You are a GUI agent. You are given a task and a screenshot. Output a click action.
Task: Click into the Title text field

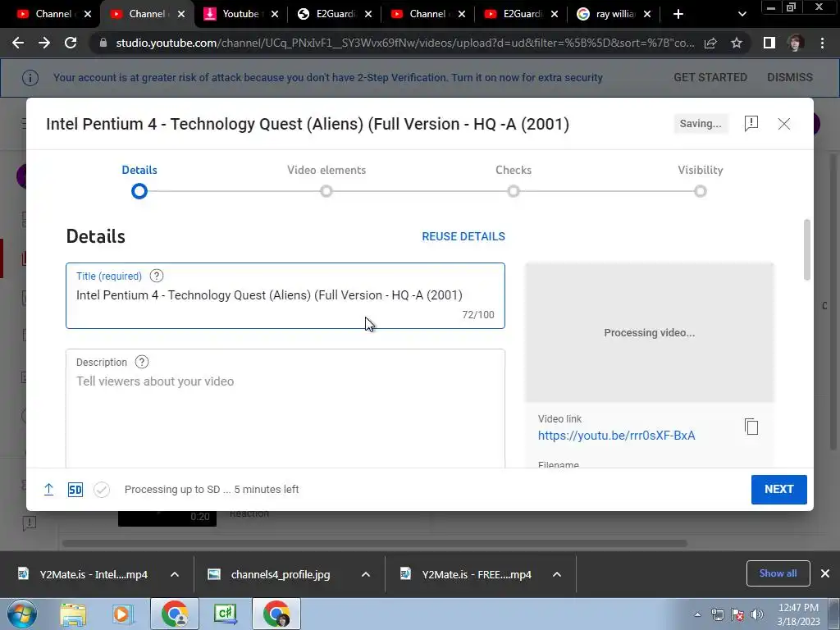pyautogui.click(x=285, y=295)
